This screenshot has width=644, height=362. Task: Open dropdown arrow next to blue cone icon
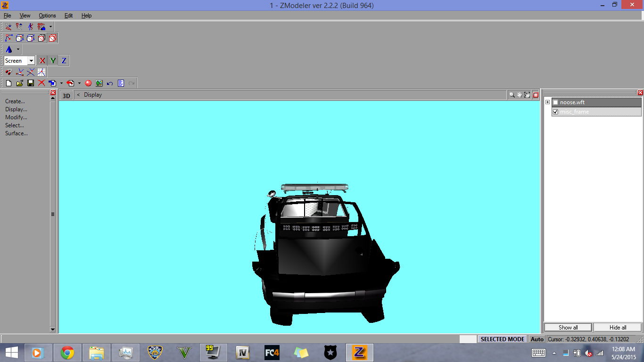18,49
